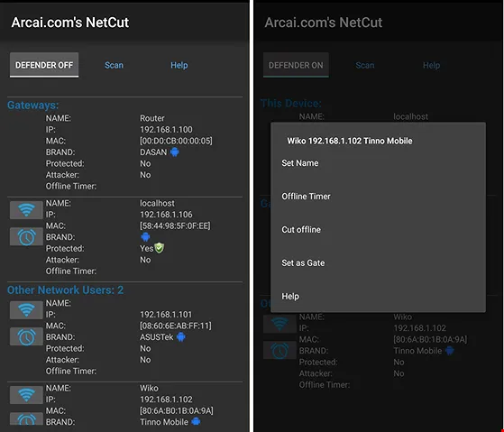Tap Android icon next to DASAN brand
Viewport: 504px width, 432px height.
click(175, 152)
